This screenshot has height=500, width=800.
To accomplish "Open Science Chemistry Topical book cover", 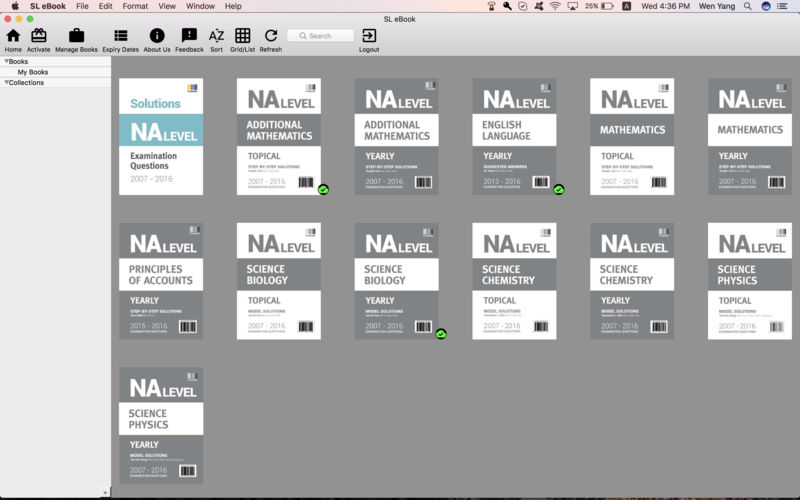I will pos(514,281).
